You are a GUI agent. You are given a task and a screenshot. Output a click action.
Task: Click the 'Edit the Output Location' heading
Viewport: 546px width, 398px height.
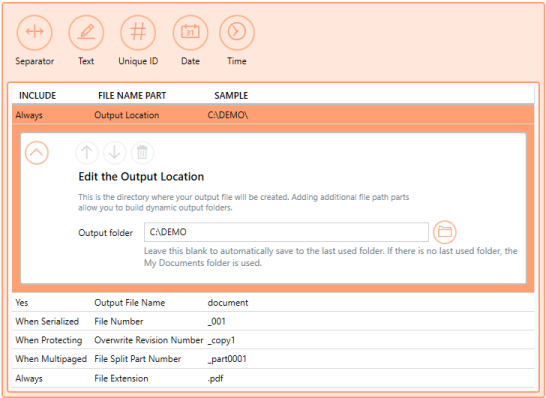[141, 177]
